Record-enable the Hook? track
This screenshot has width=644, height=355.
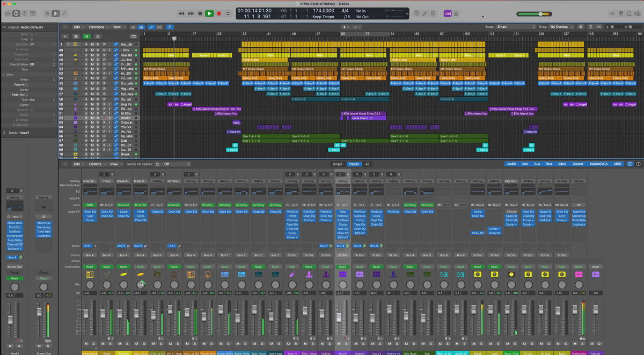click(104, 118)
